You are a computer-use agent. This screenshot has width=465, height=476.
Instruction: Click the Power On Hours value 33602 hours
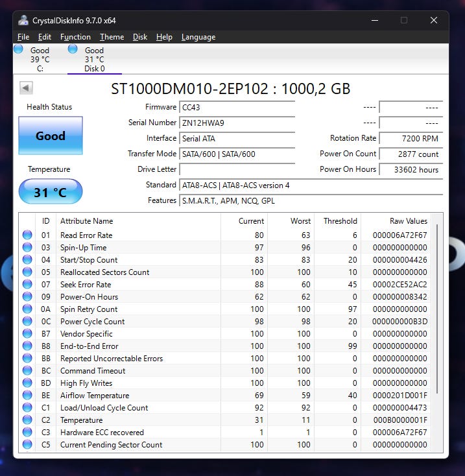[x=411, y=169]
